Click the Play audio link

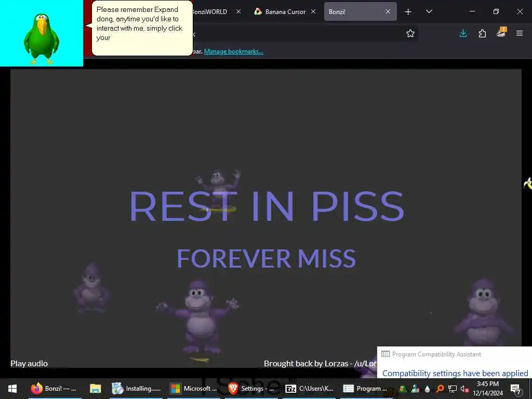pyautogui.click(x=29, y=363)
